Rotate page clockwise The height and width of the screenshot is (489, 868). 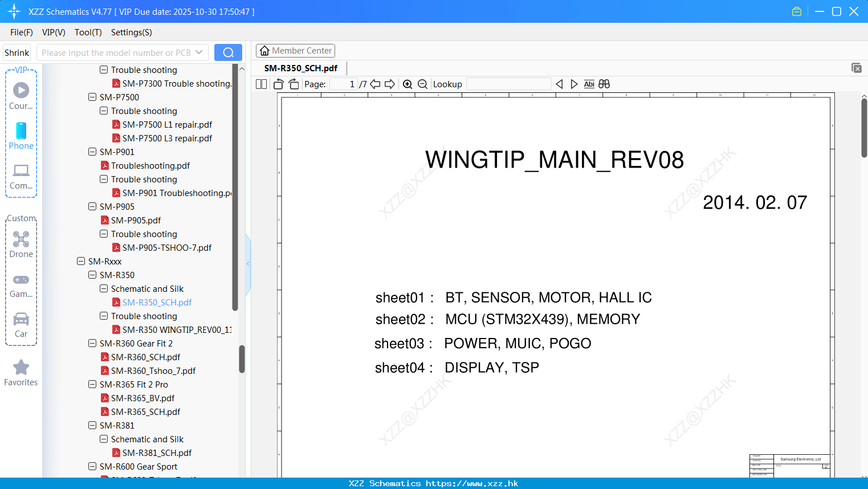(294, 84)
